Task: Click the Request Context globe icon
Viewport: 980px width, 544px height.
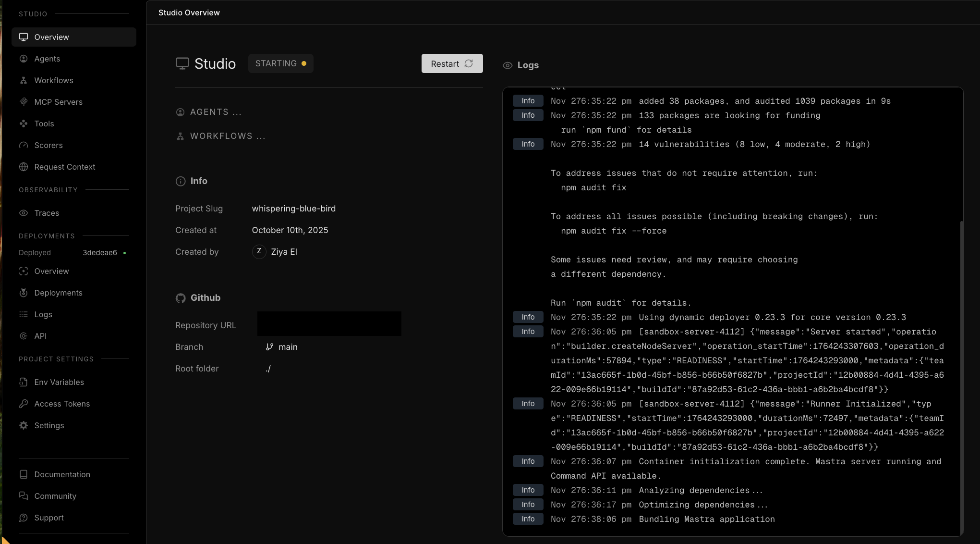Action: coord(24,167)
